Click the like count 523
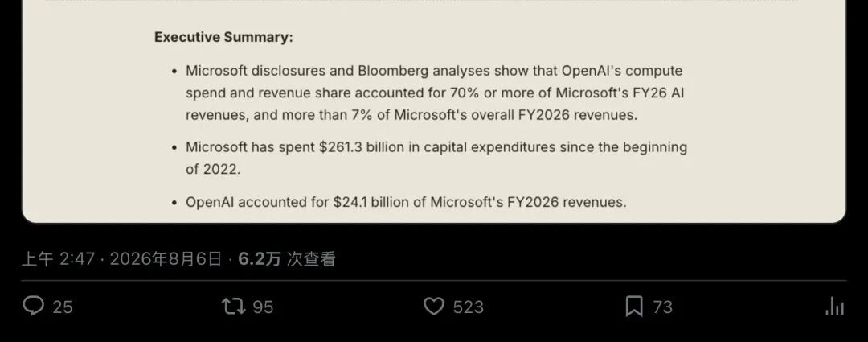The width and height of the screenshot is (868, 342). (469, 307)
